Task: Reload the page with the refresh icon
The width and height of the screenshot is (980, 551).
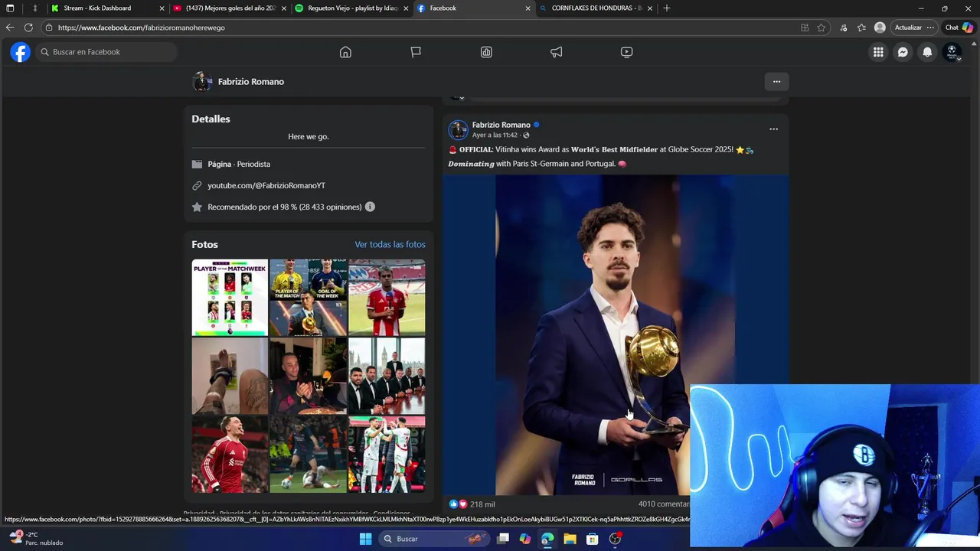Action: click(x=28, y=28)
